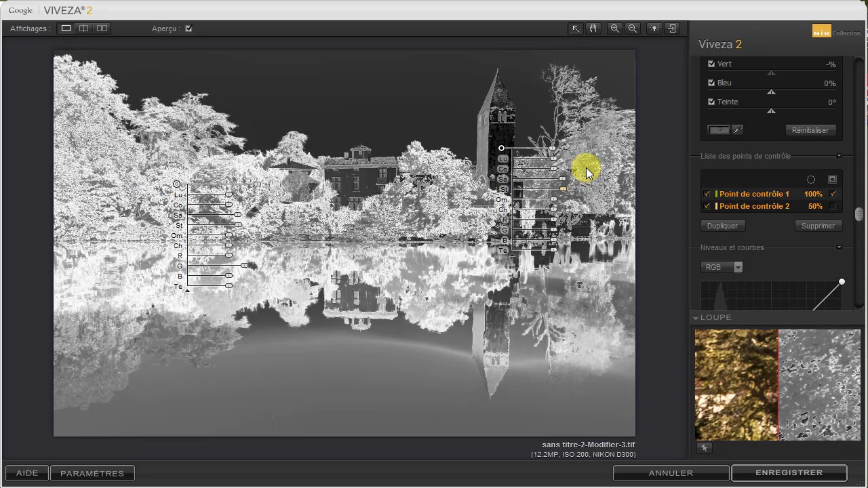Switch to side-by-side preview view
Viewport: 868px width, 488px height.
(x=102, y=28)
